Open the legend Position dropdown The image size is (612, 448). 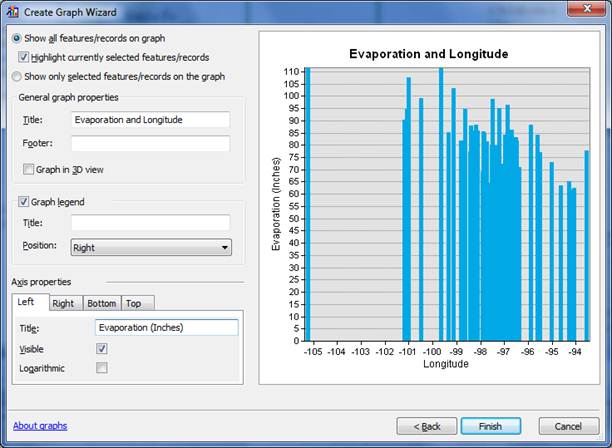pyautogui.click(x=150, y=247)
